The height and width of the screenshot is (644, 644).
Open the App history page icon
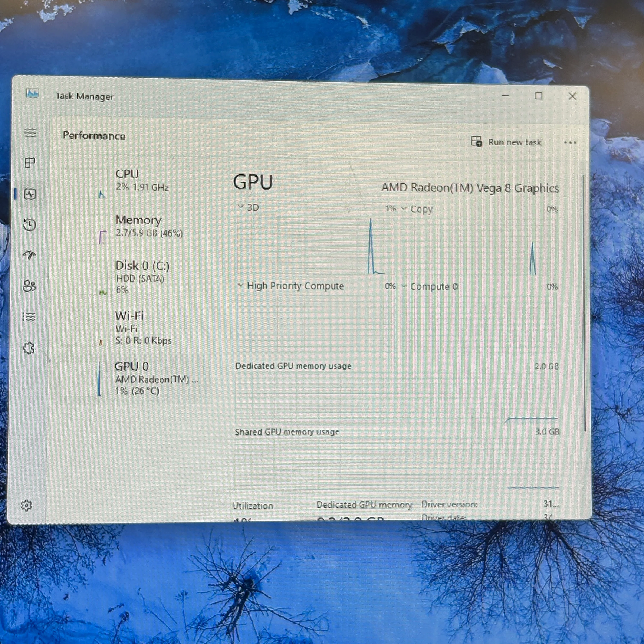30,224
